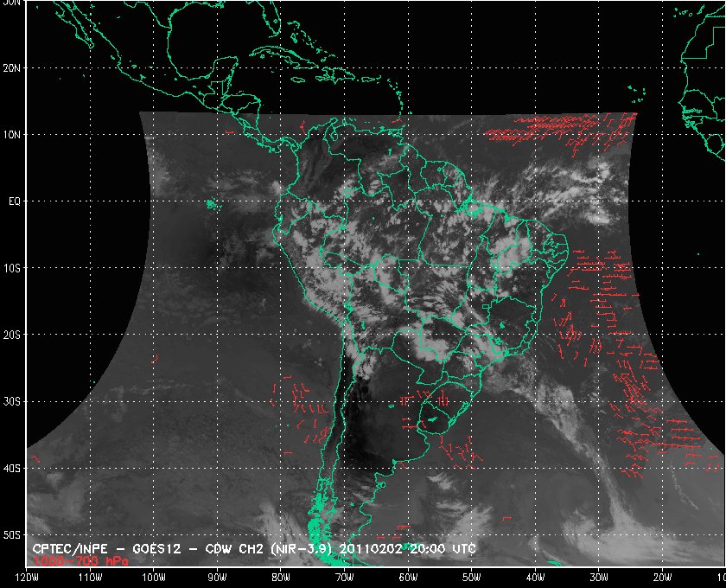
Task: Click the 20W longitude label
Action: coord(662,578)
